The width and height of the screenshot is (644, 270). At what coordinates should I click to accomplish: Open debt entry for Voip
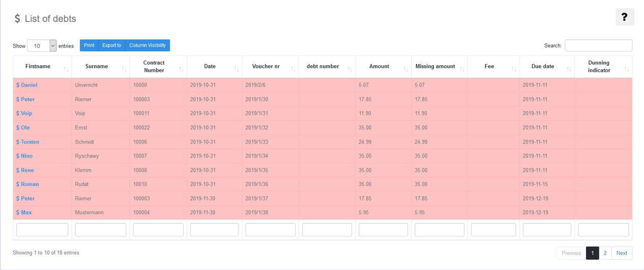coord(24,113)
